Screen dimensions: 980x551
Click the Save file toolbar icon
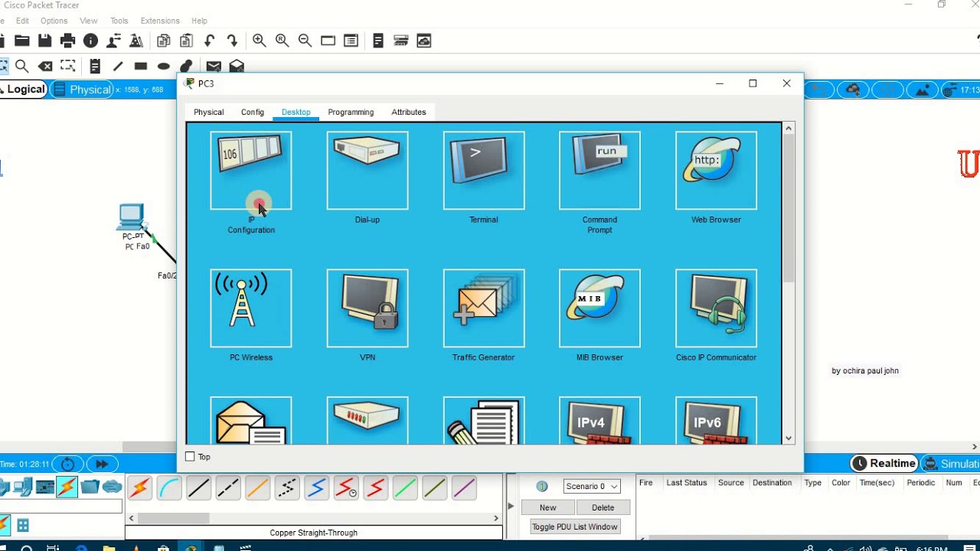[44, 41]
